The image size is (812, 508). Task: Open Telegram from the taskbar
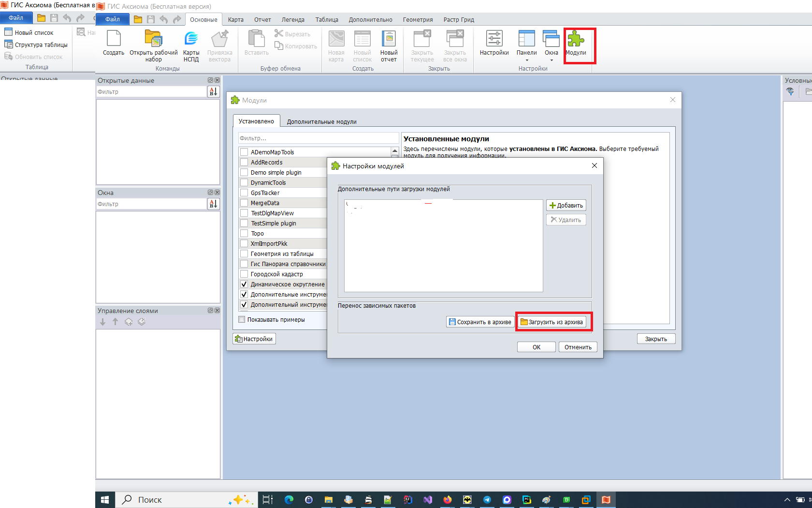pos(487,500)
